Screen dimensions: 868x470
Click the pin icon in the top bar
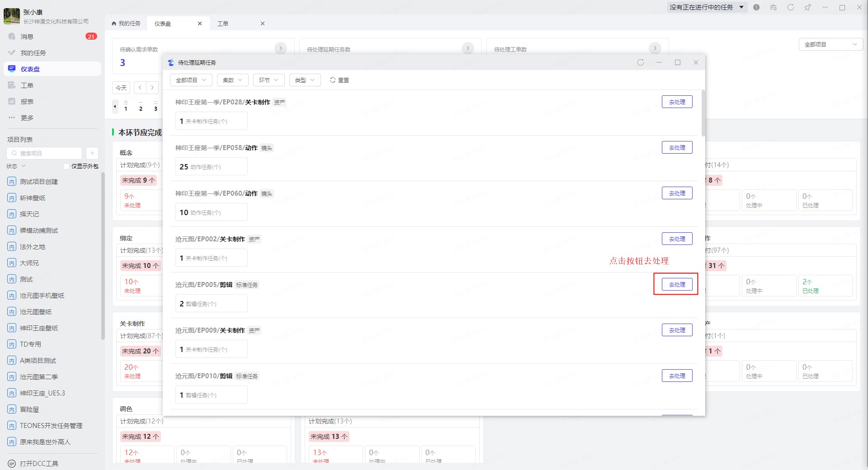pos(808,7)
